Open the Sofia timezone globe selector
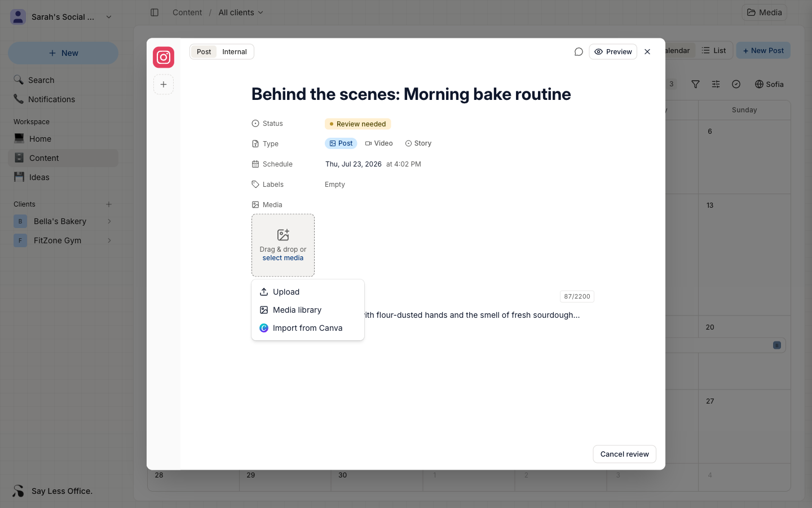This screenshot has height=508, width=812. (x=769, y=84)
